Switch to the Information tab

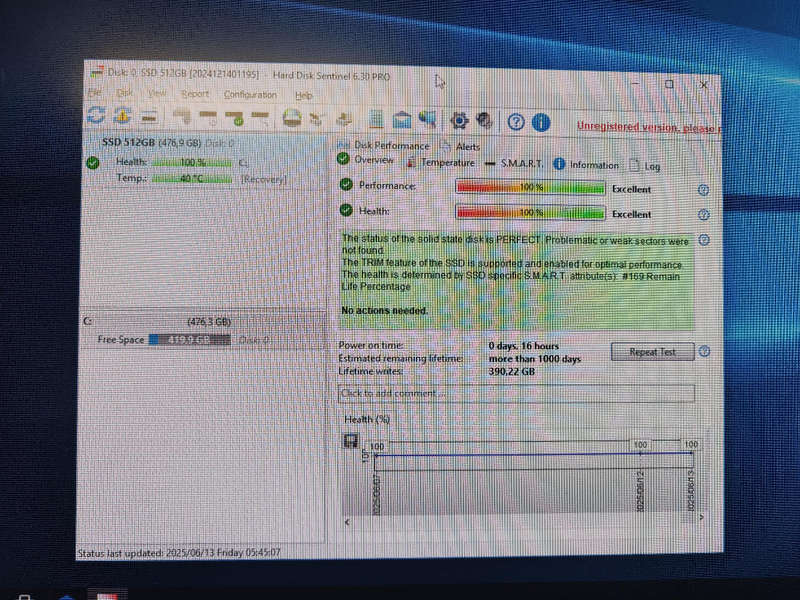coord(586,164)
